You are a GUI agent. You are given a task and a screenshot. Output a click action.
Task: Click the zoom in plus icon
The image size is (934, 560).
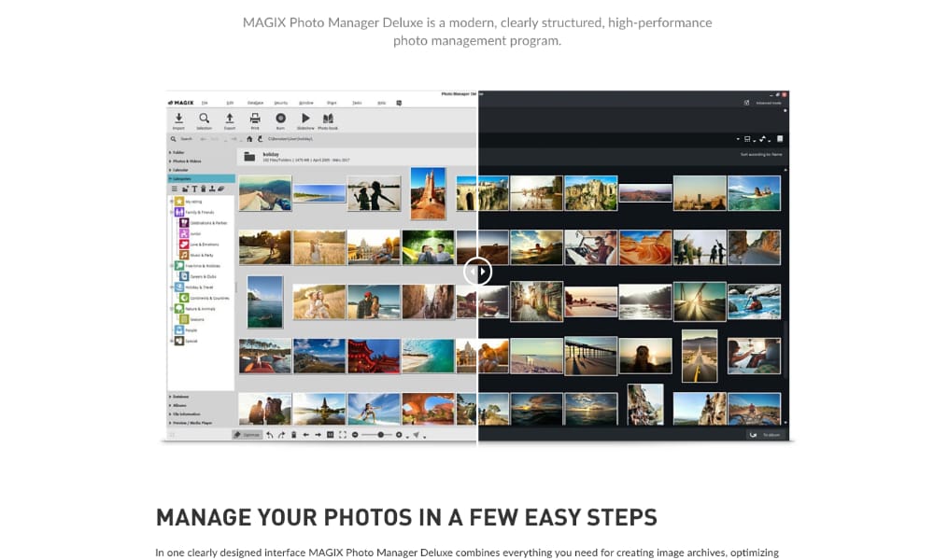399,435
